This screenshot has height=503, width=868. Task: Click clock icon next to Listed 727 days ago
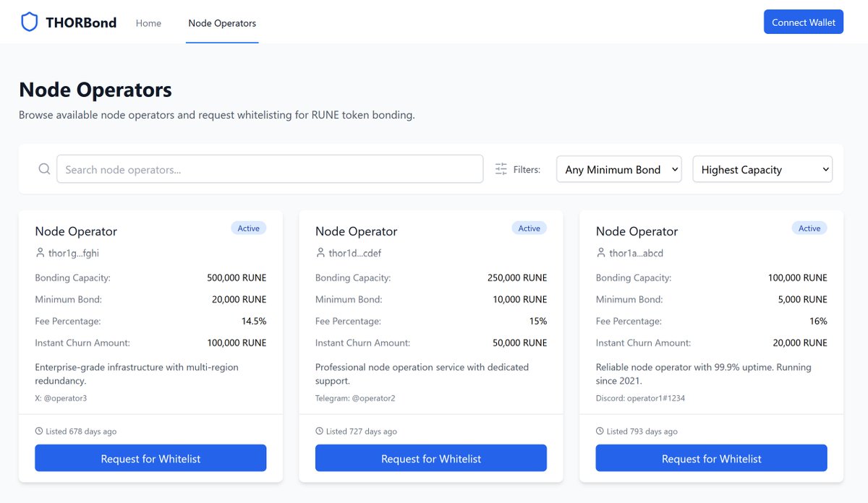320,431
